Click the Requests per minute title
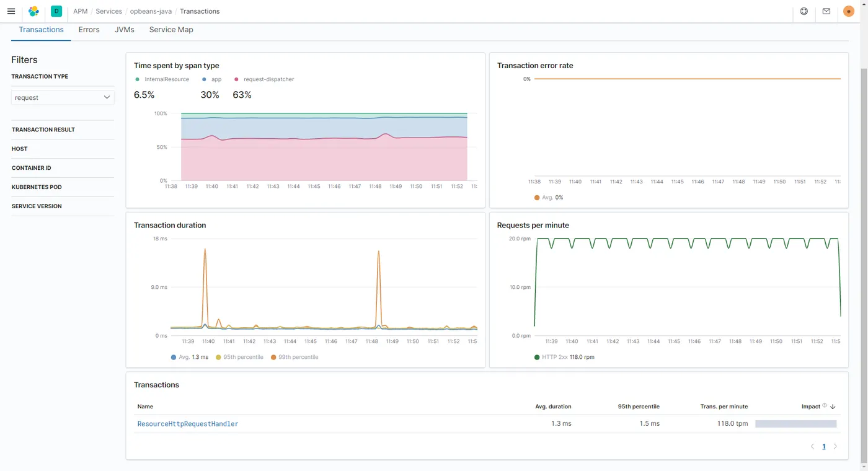This screenshot has width=868, height=471. [533, 225]
